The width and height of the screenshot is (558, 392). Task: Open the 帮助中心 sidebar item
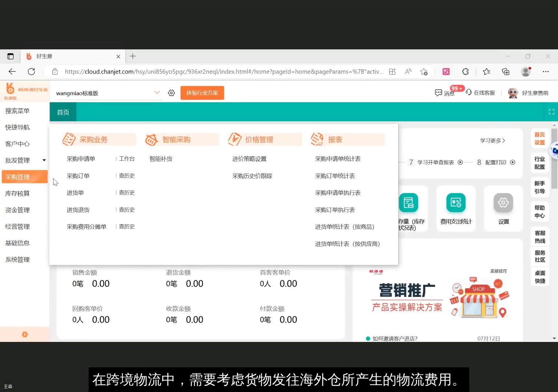539,211
